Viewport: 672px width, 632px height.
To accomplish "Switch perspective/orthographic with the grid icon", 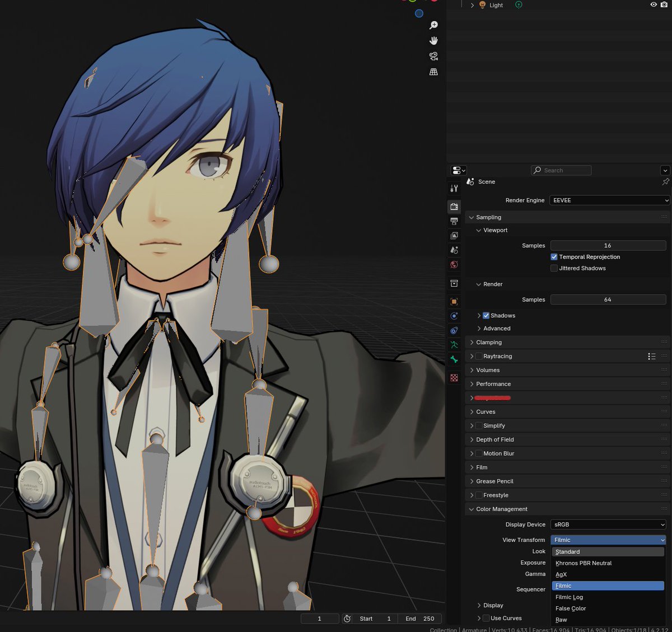I will (x=433, y=72).
